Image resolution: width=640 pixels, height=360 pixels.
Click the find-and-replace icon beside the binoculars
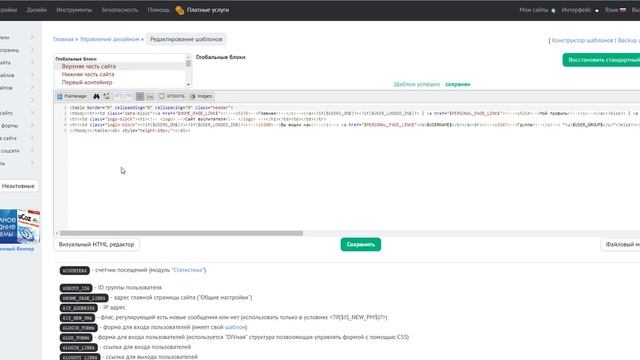click(x=107, y=96)
